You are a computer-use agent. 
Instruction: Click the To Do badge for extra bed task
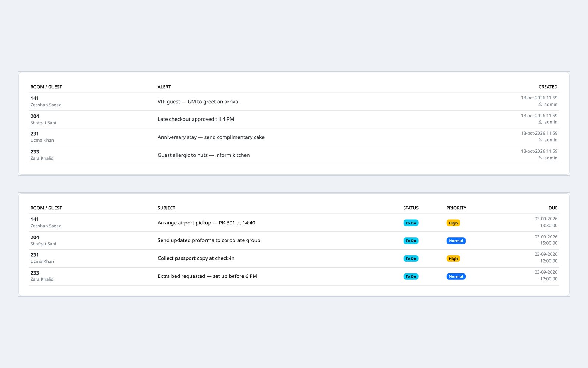(411, 276)
